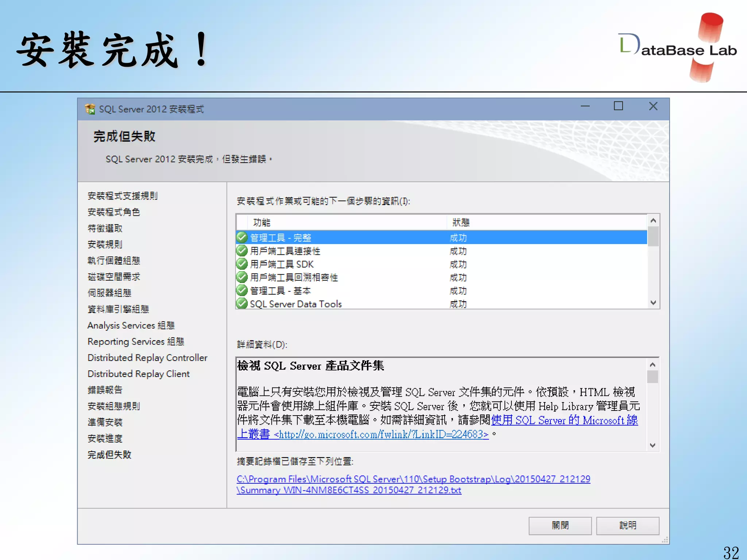
Task: Close the setup window with the X
Action: (x=653, y=106)
